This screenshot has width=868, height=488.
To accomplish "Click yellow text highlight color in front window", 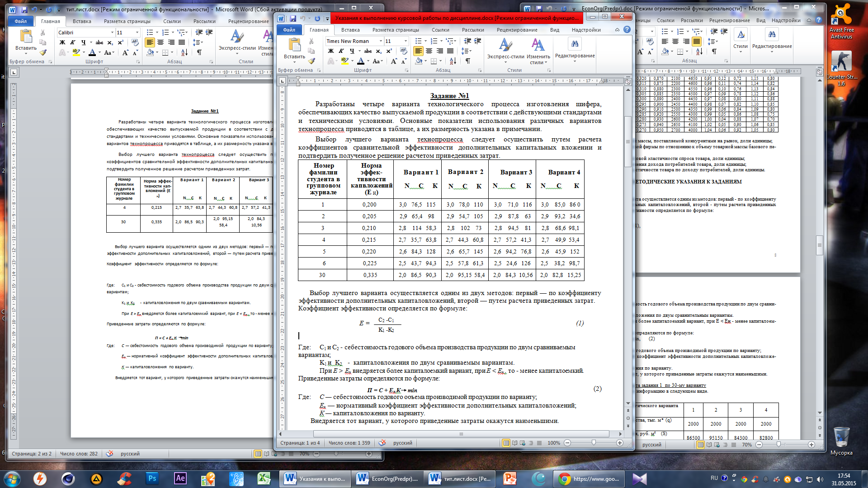I will (x=345, y=61).
